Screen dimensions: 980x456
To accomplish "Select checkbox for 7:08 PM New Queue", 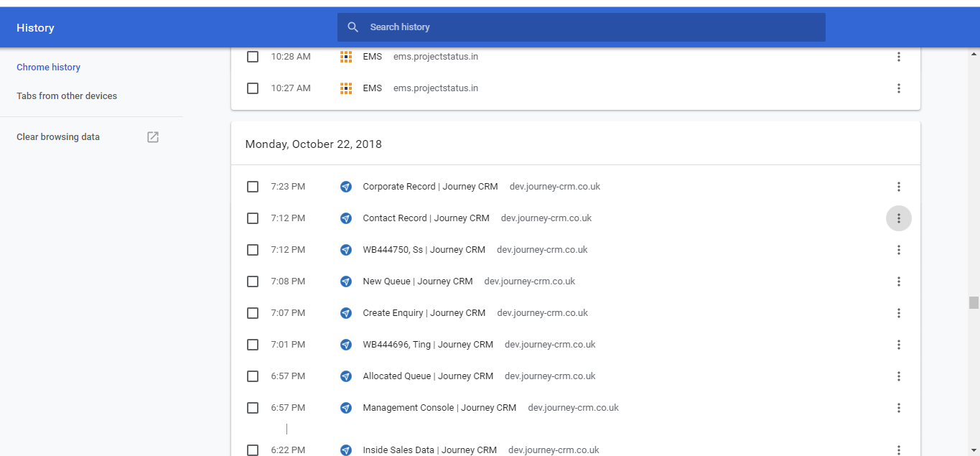I will coord(253,281).
